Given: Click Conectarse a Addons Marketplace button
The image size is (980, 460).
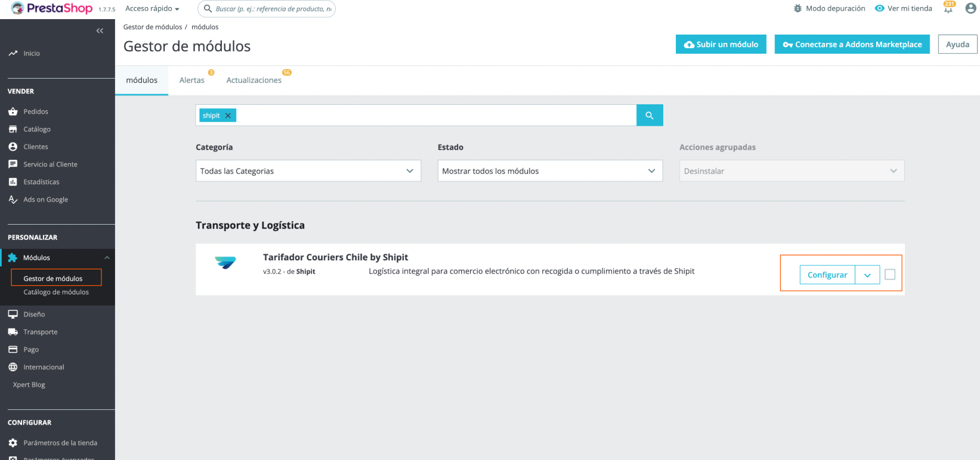Looking at the screenshot, I should 852,44.
